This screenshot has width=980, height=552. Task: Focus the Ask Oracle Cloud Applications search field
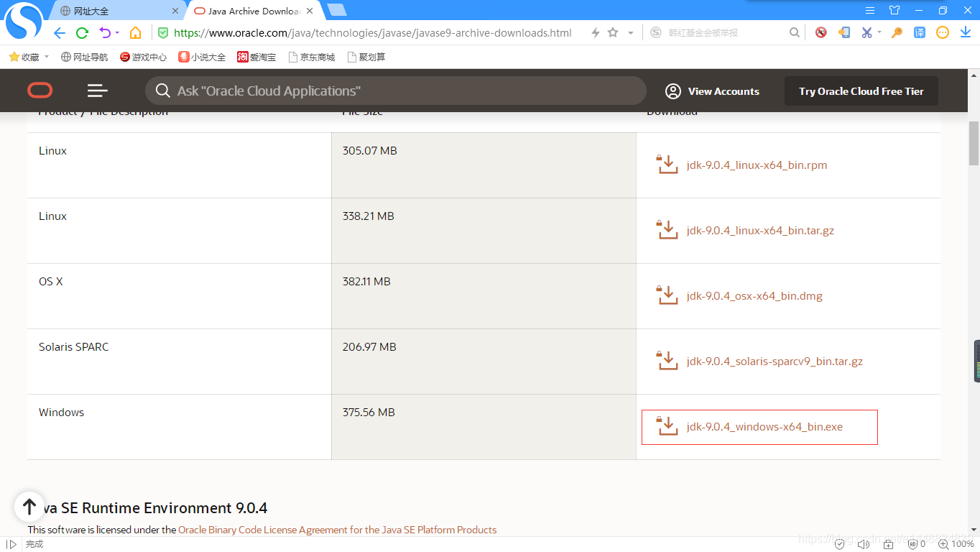tap(396, 91)
